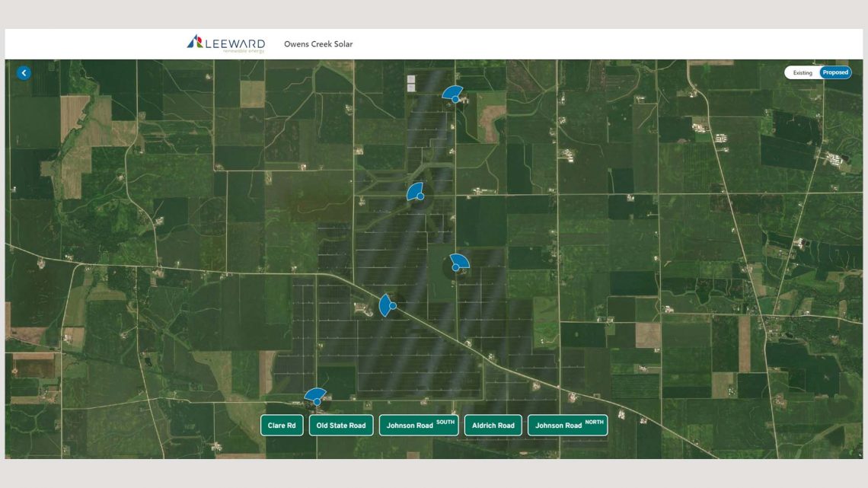Select the northernmost blue viewpoint marker
868x488 pixels.
pyautogui.click(x=453, y=94)
